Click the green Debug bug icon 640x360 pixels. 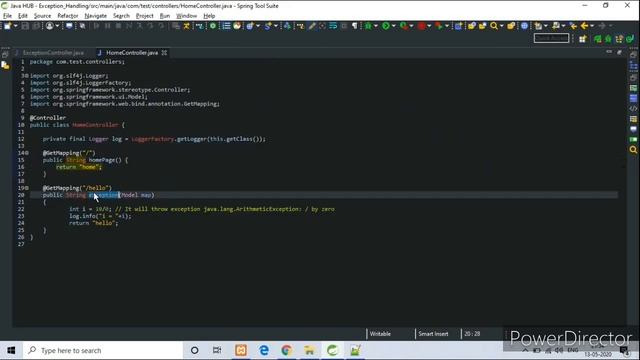[369, 26]
